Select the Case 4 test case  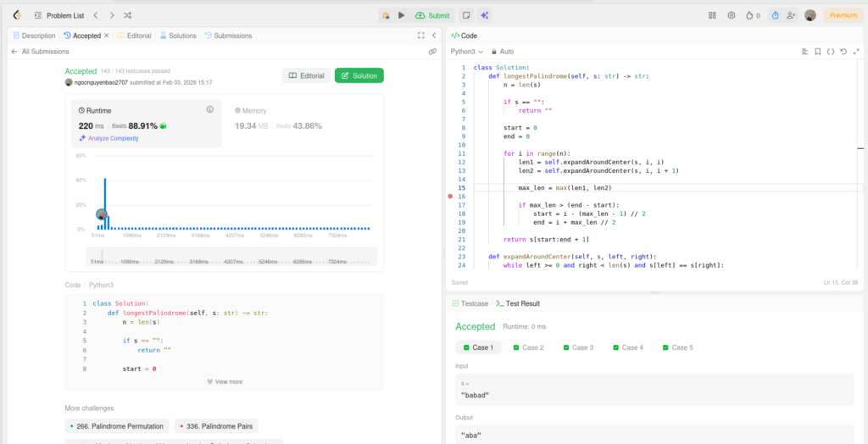click(x=627, y=347)
